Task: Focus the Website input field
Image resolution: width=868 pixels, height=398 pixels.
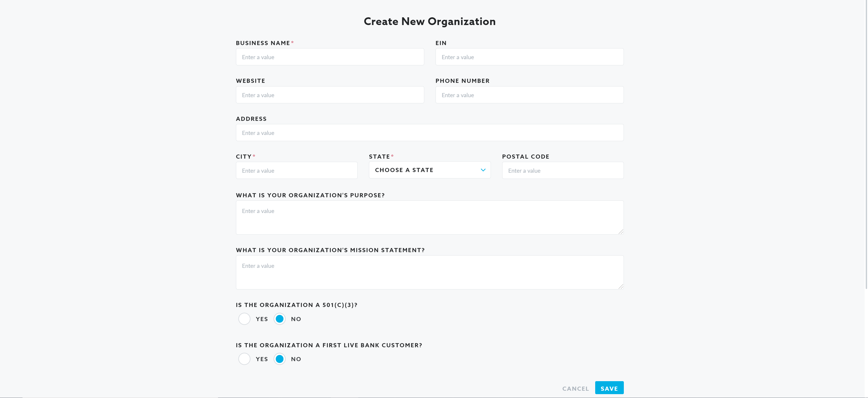Action: (x=330, y=95)
